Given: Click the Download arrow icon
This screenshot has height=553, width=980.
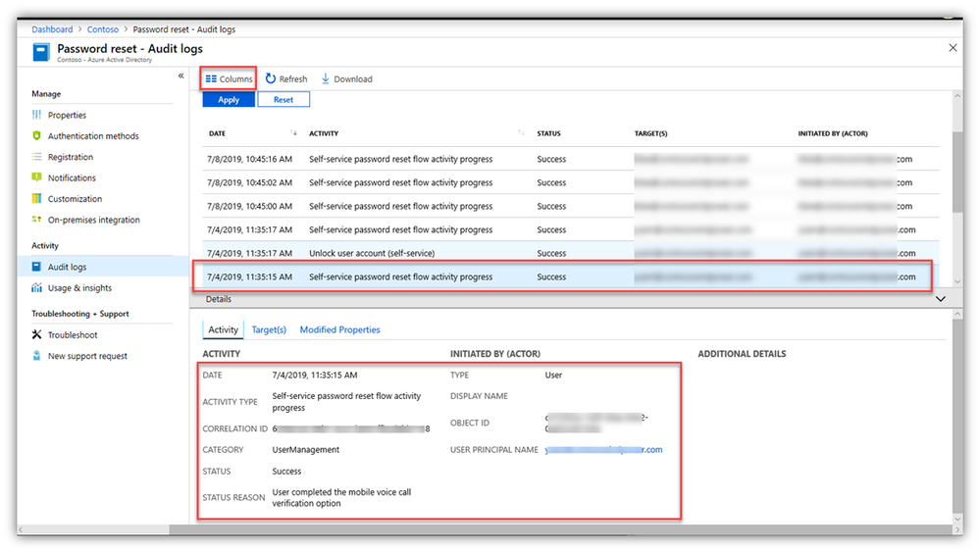Looking at the screenshot, I should (326, 78).
